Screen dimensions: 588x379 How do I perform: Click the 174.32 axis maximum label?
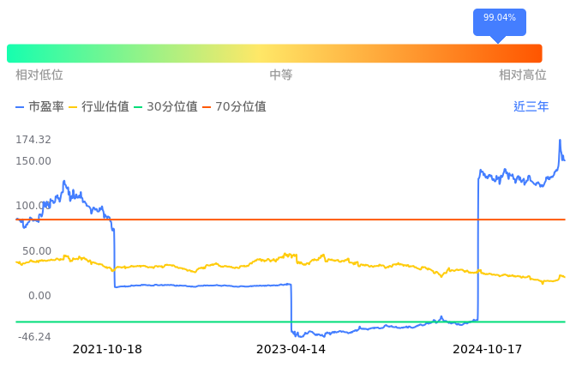coord(33,140)
